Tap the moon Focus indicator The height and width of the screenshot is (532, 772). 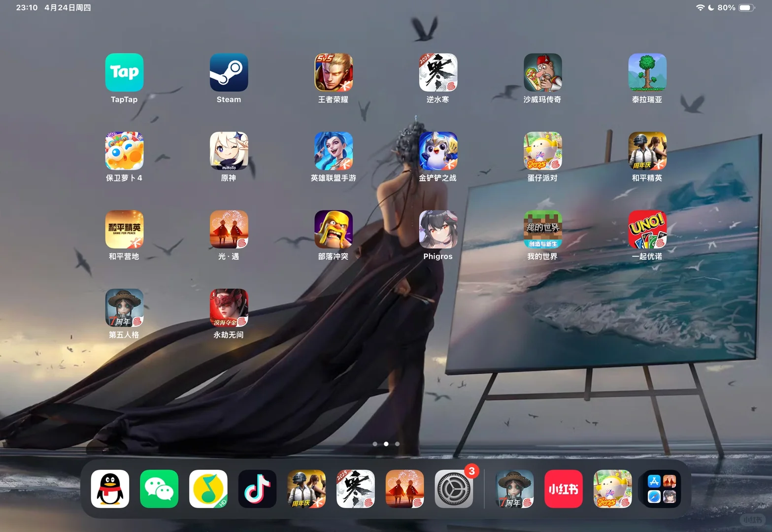711,8
